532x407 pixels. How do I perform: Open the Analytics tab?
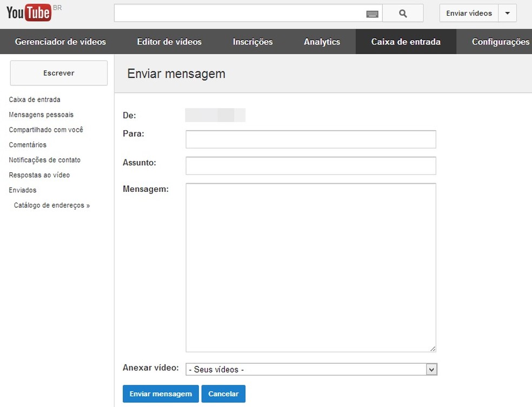322,42
